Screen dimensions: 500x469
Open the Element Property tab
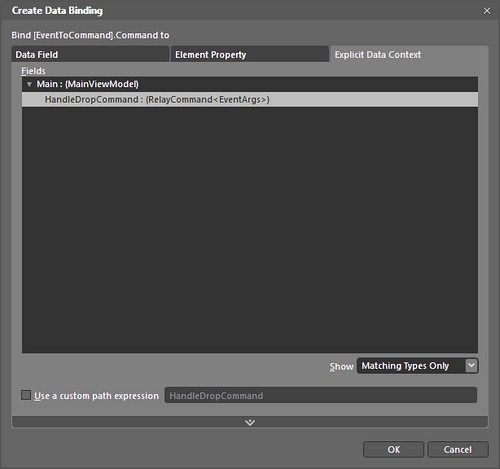click(250, 54)
